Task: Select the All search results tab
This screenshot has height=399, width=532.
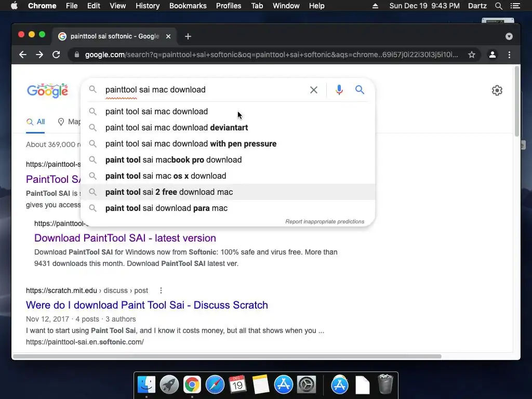Action: [36, 122]
